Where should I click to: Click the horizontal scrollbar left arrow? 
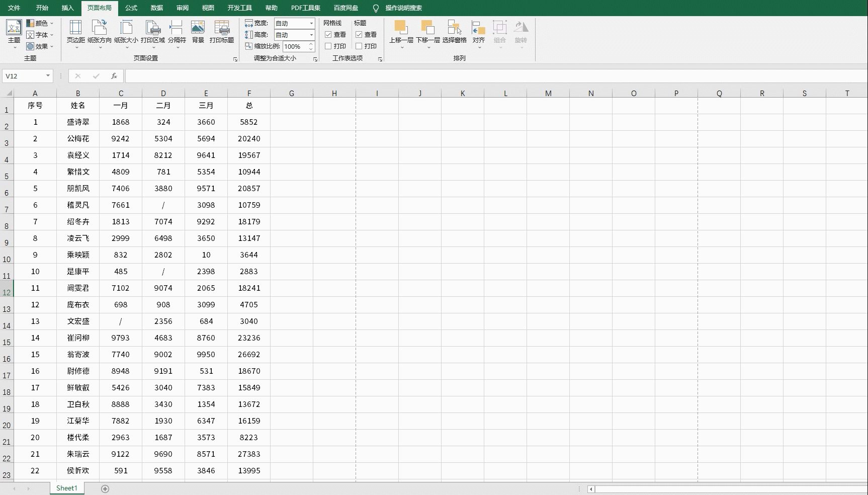tap(591, 489)
